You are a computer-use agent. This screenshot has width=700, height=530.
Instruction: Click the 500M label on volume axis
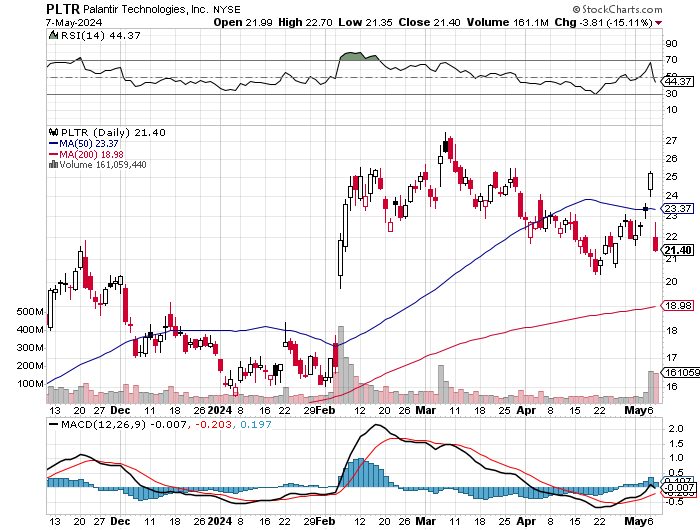30,312
